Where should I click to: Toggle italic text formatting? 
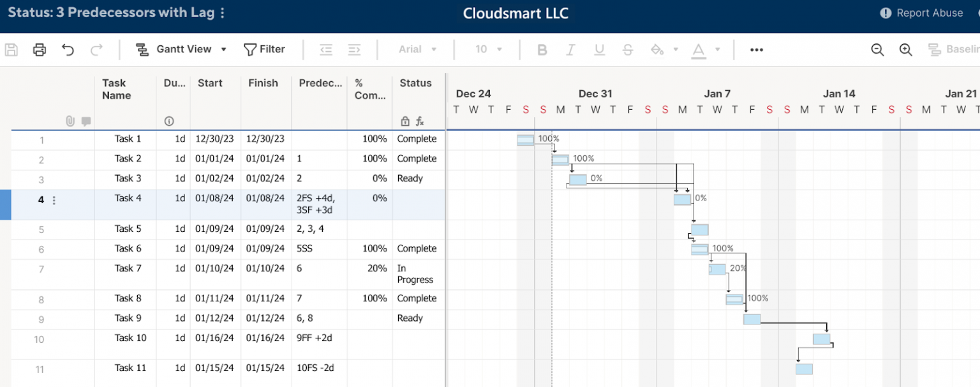[x=570, y=49]
